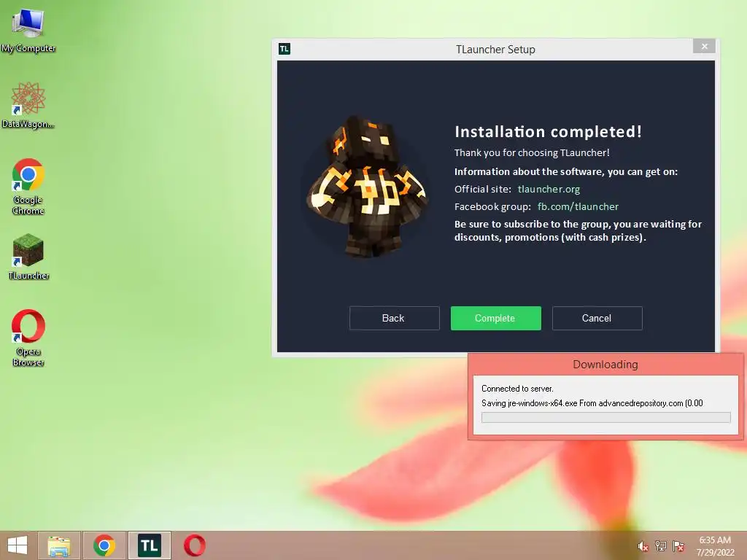This screenshot has width=747, height=560.
Task: Close the TLauncher Setup window
Action: point(704,46)
